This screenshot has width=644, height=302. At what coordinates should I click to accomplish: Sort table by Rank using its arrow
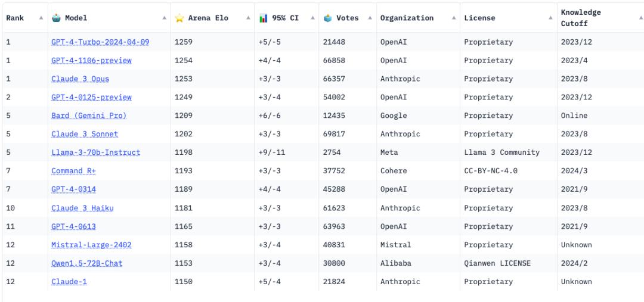[x=41, y=18]
